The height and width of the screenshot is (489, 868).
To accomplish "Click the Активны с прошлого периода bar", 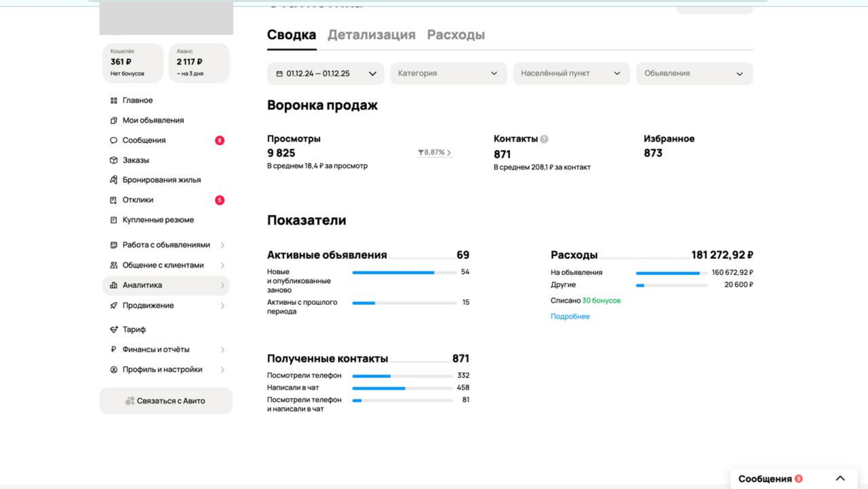I will (404, 303).
